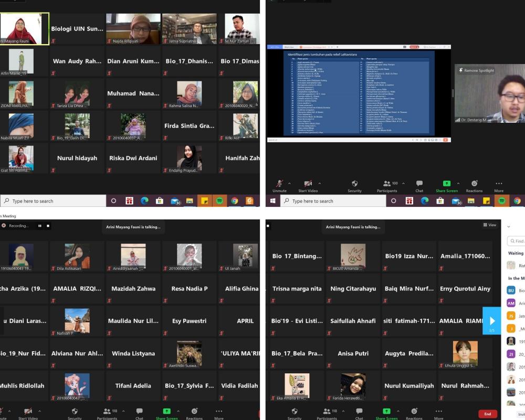Click Share Screen in toolbar with Unmute
Screen dimensions: 525x420
(x=446, y=185)
